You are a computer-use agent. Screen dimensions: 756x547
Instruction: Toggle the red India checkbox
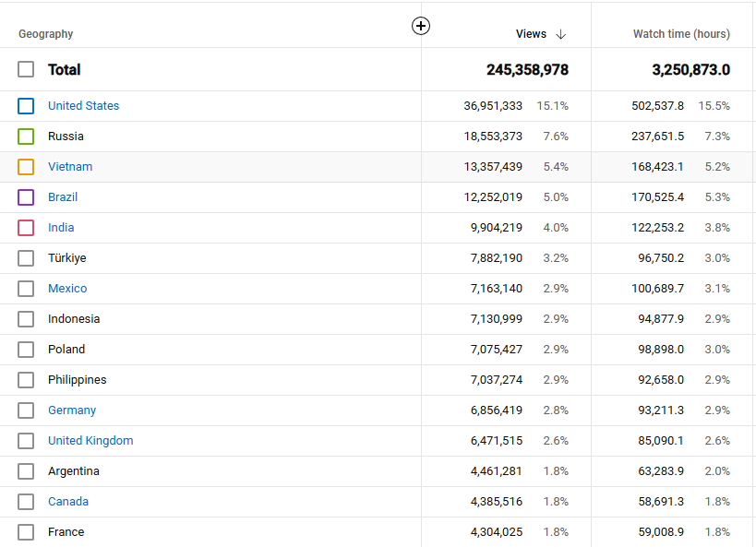tap(26, 228)
